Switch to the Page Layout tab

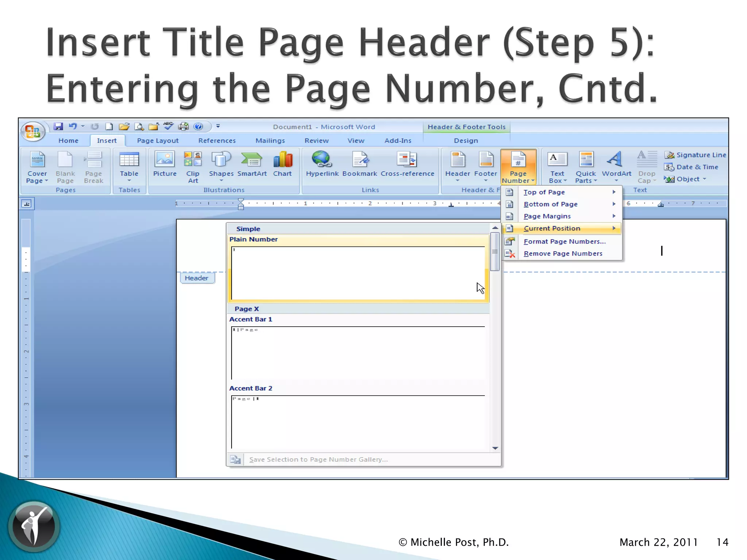[x=158, y=141]
